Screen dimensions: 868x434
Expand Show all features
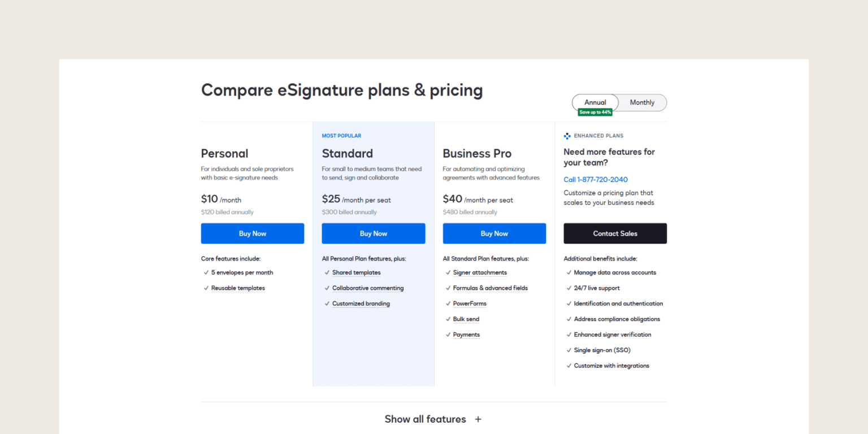click(426, 419)
